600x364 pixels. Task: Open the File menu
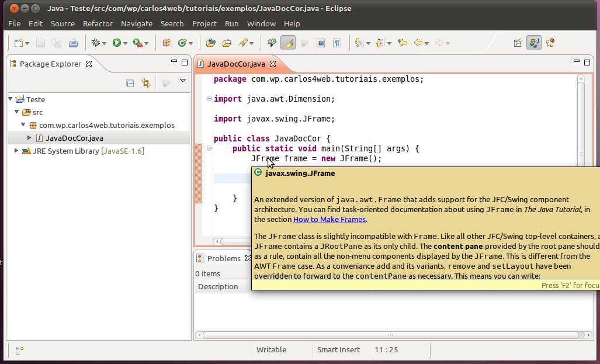(14, 24)
